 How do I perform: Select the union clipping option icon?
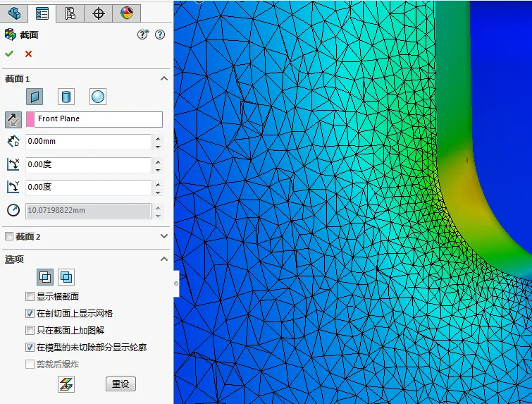66,277
